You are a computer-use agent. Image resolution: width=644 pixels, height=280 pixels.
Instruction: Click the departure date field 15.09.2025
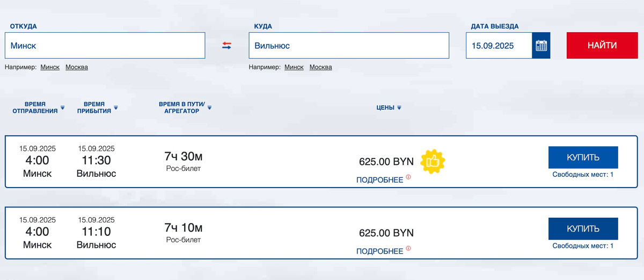[499, 46]
